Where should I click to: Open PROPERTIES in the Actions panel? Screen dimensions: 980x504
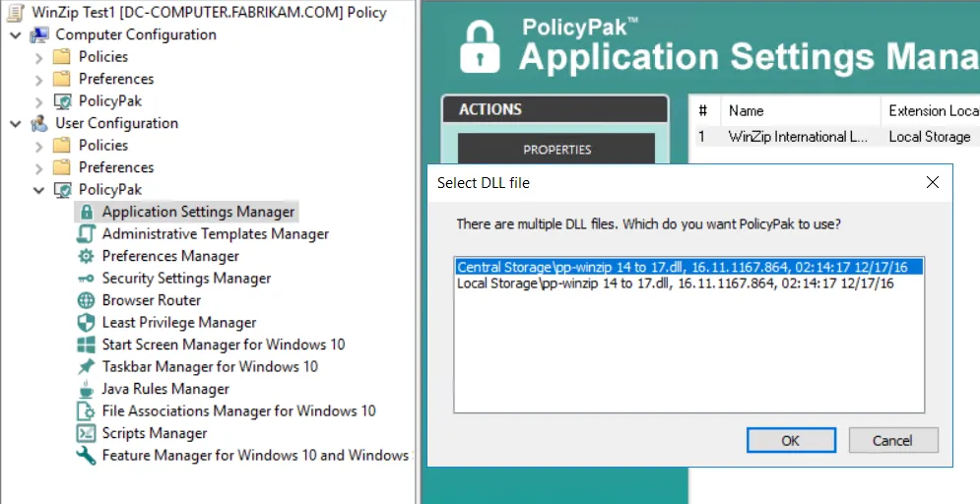tap(556, 150)
